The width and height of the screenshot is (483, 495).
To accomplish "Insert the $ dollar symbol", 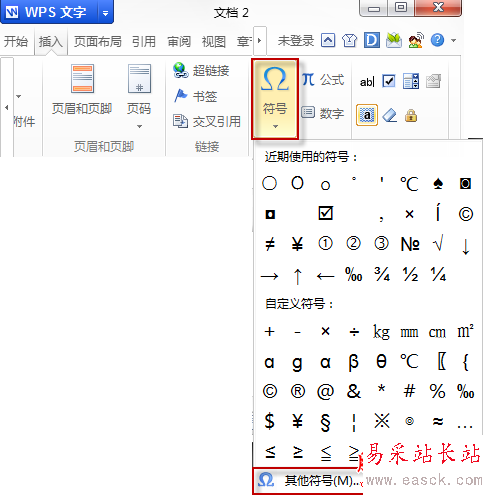I will pyautogui.click(x=269, y=421).
